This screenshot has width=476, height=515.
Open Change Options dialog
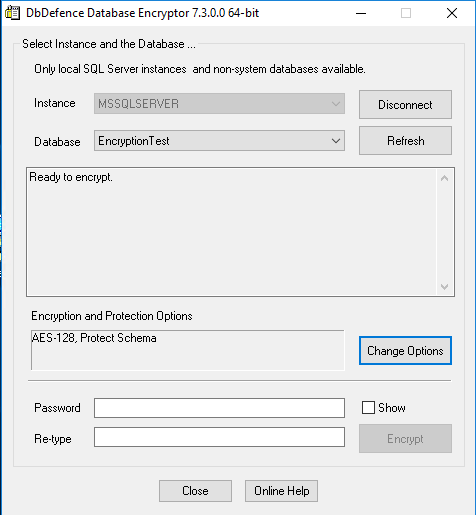pyautogui.click(x=405, y=351)
